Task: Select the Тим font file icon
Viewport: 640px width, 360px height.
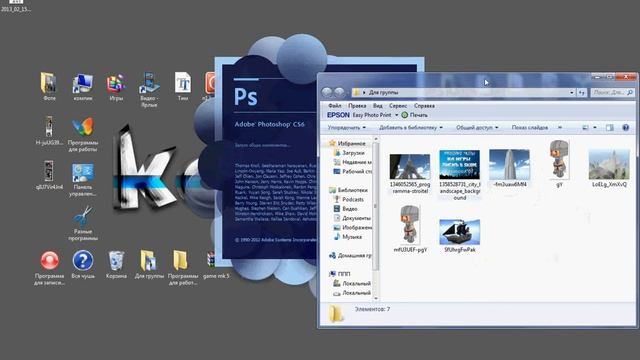Action: point(183,87)
